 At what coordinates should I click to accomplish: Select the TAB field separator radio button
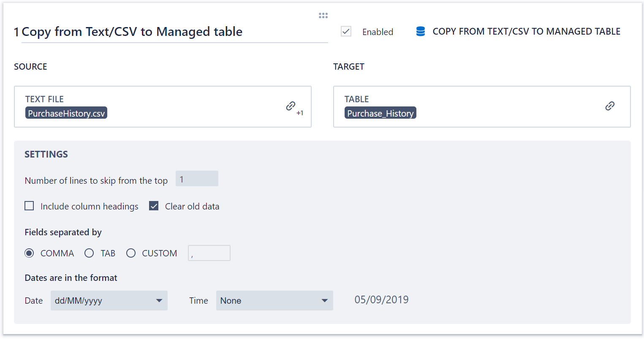[x=89, y=253]
